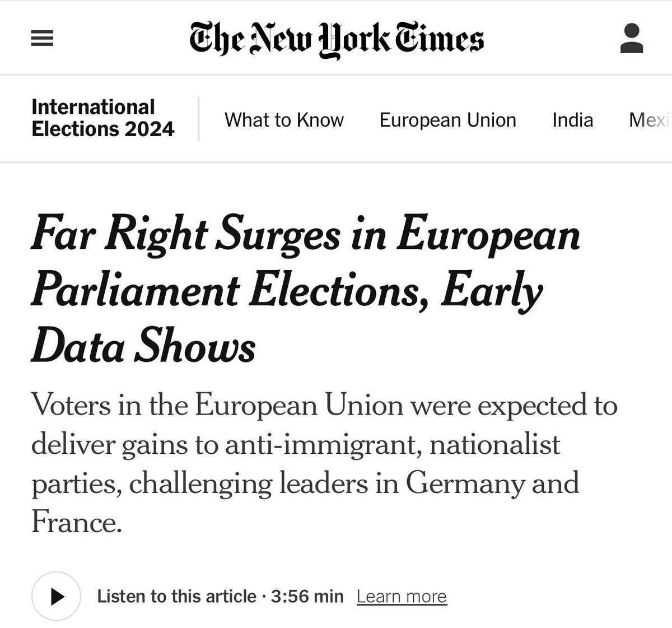Screen dimensions: 672x628
Task: Go to The New York Times homepage logo
Action: click(337, 39)
